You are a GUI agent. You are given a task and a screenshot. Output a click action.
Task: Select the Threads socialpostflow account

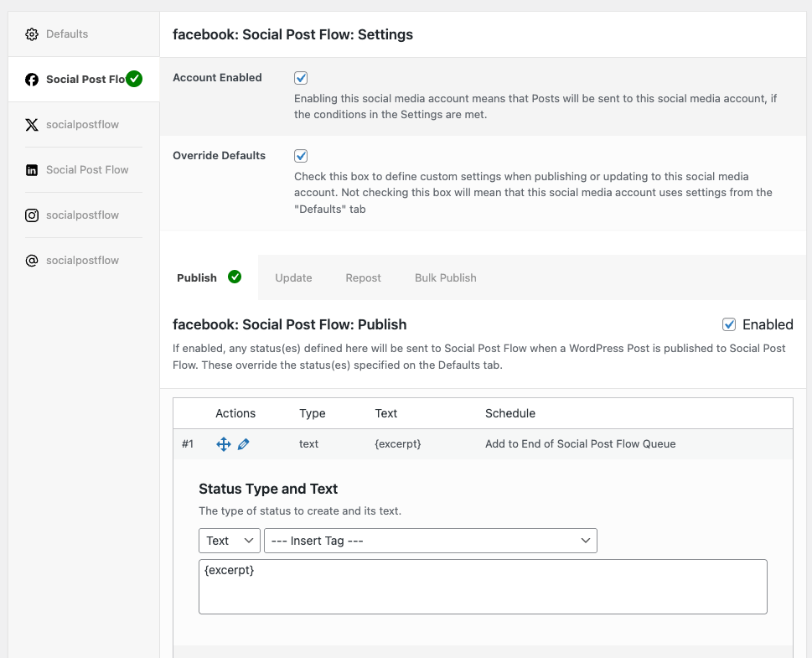tap(84, 260)
